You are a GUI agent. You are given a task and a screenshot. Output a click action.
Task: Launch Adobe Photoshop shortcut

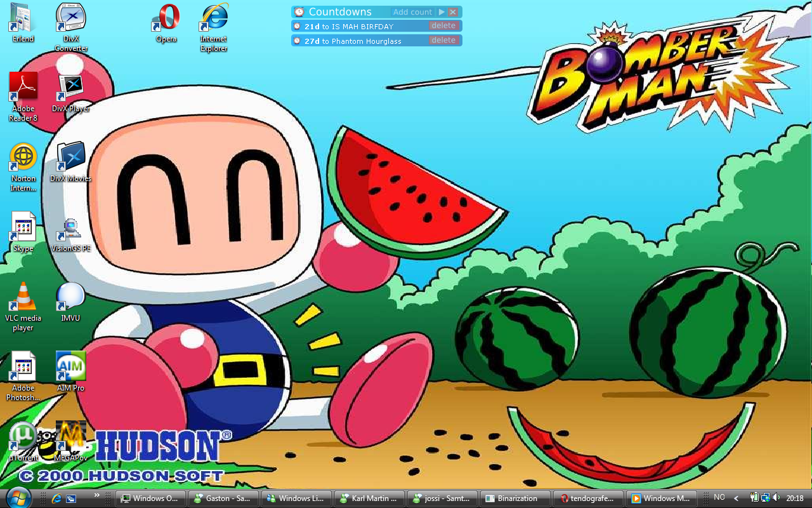tap(23, 377)
